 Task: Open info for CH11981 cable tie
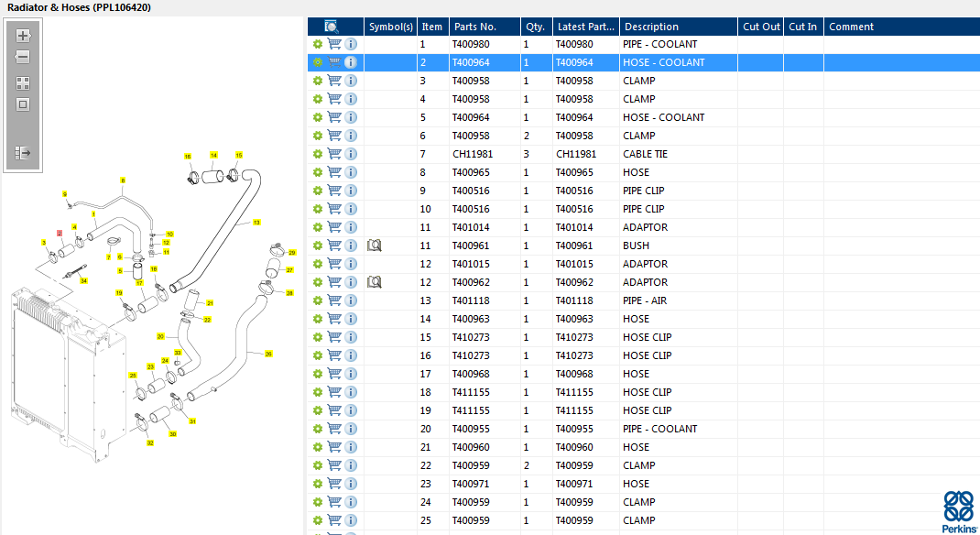point(351,154)
